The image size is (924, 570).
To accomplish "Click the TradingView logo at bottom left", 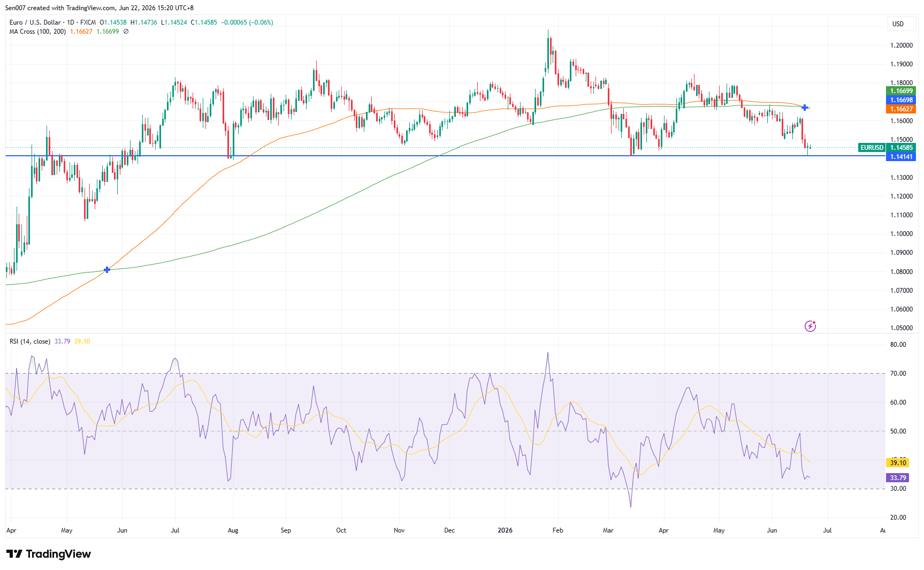I will [x=48, y=554].
